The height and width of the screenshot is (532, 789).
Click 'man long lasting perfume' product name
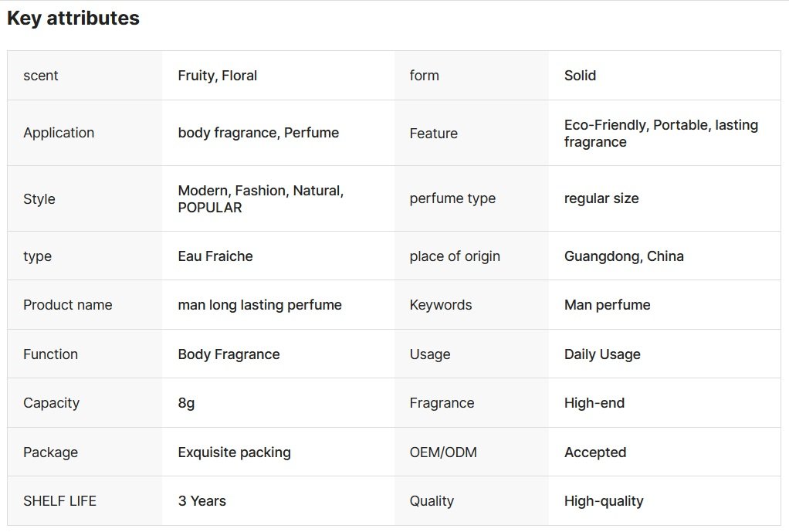pos(259,305)
